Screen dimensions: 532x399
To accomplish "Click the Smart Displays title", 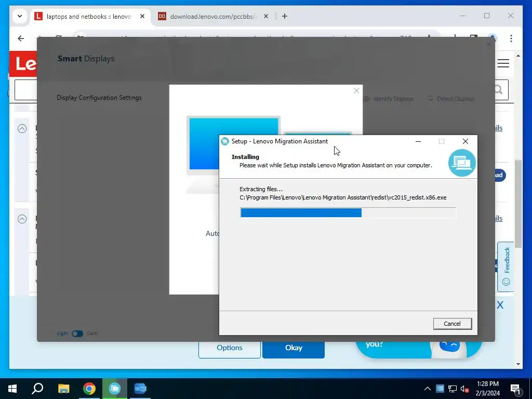I will point(86,59).
